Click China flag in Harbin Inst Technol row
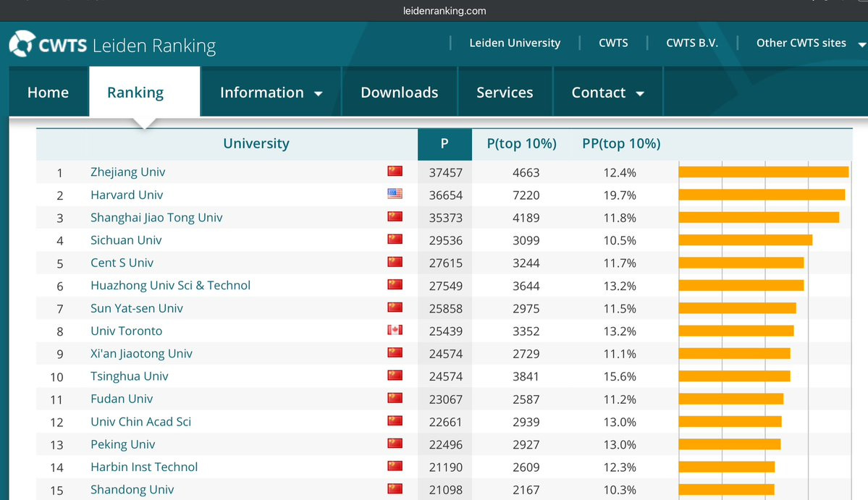Screen dimensions: 868x500 click(395, 466)
